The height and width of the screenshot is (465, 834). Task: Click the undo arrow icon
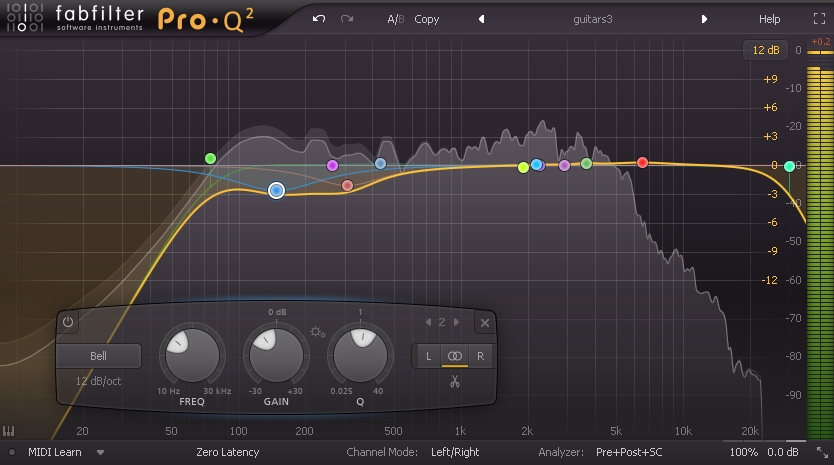click(319, 19)
